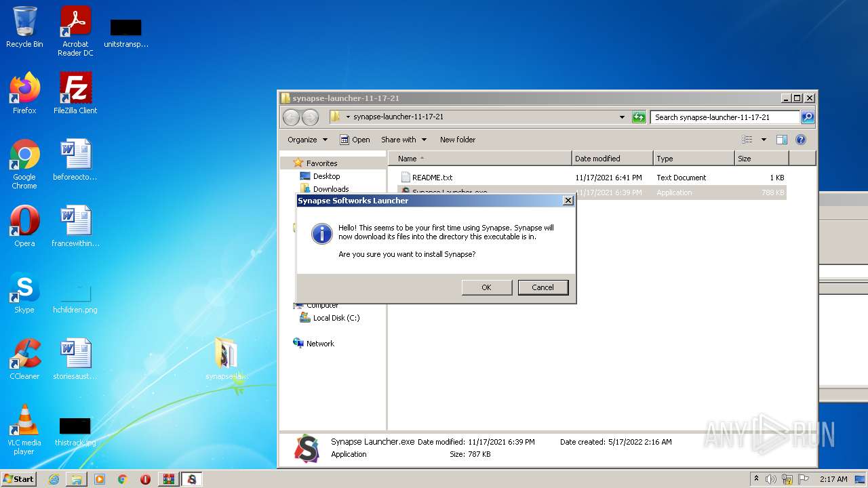Viewport: 868px width, 488px height.
Task: Open Chrome from the taskbar
Action: tap(122, 479)
